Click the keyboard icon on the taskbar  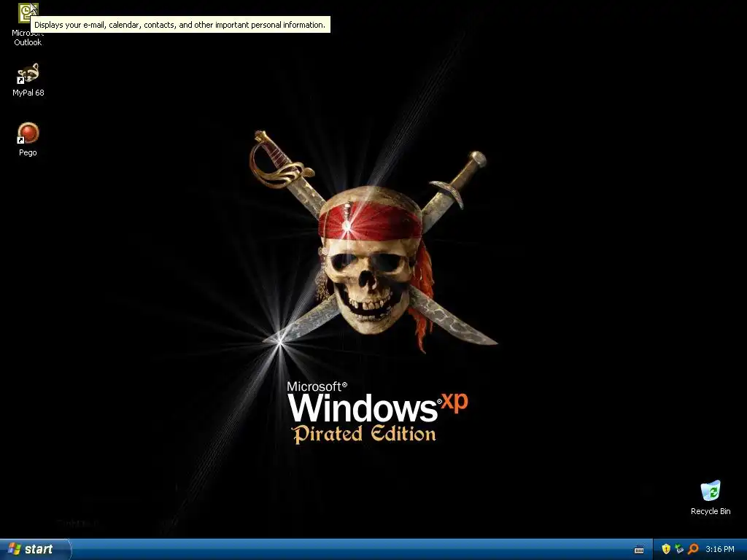click(639, 550)
